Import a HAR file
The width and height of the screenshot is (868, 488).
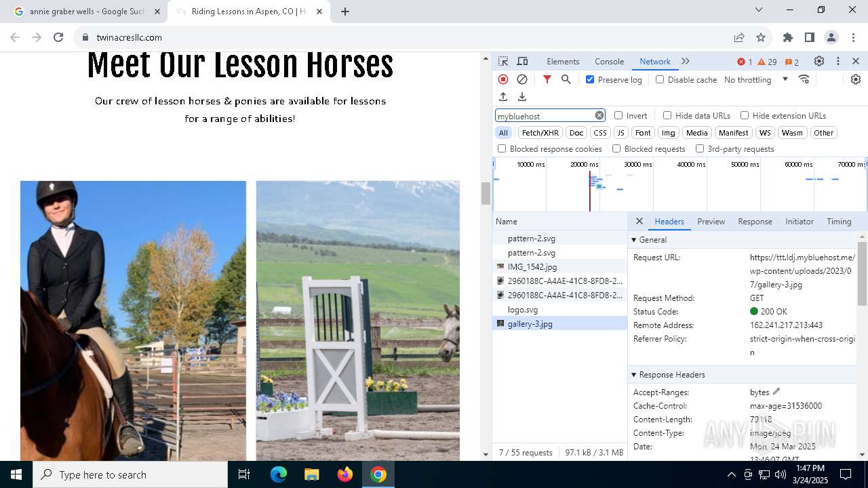tap(503, 97)
